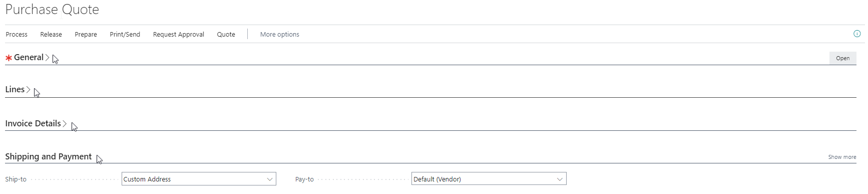Open the Prepare menu
Screen dimensions: 868x194
(86, 34)
